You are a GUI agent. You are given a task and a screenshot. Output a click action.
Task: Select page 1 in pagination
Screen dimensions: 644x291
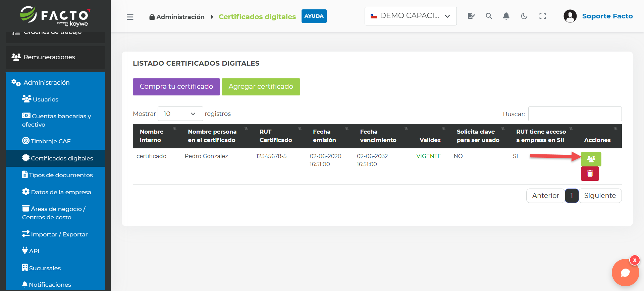pos(572,196)
